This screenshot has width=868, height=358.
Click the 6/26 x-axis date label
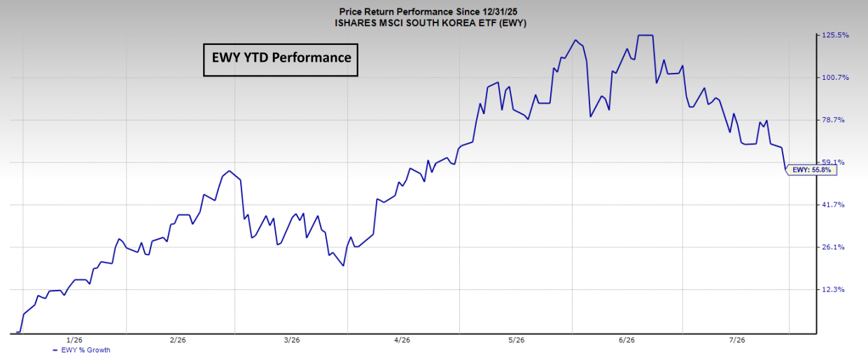[x=626, y=340]
